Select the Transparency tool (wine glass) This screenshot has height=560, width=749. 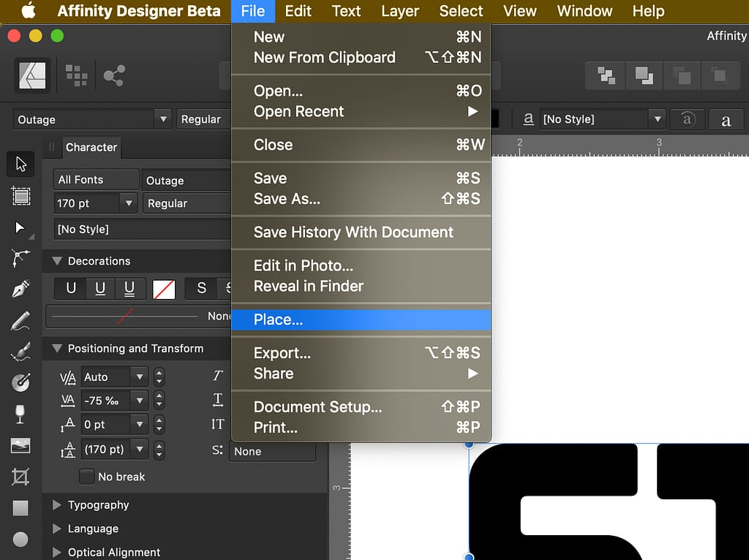tap(20, 413)
